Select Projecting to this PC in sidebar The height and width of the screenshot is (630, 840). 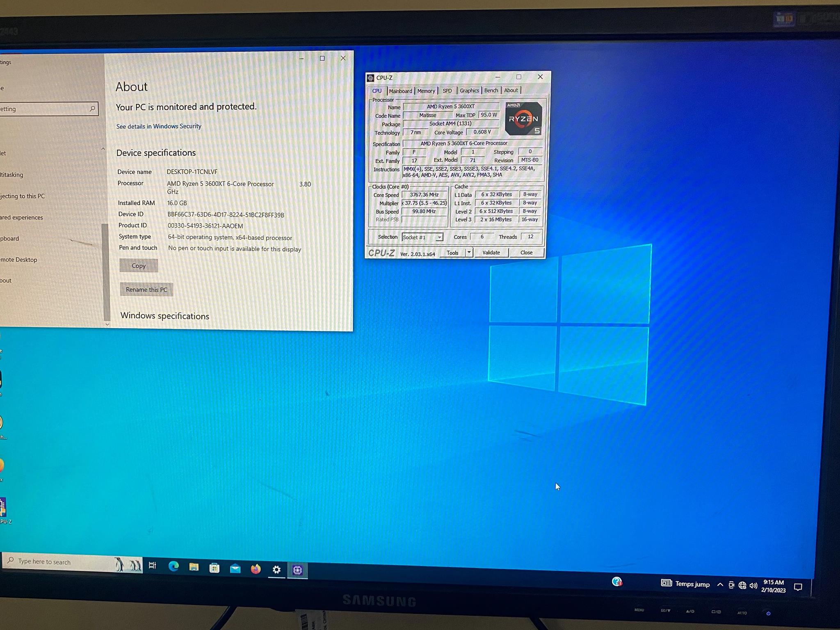(x=22, y=196)
